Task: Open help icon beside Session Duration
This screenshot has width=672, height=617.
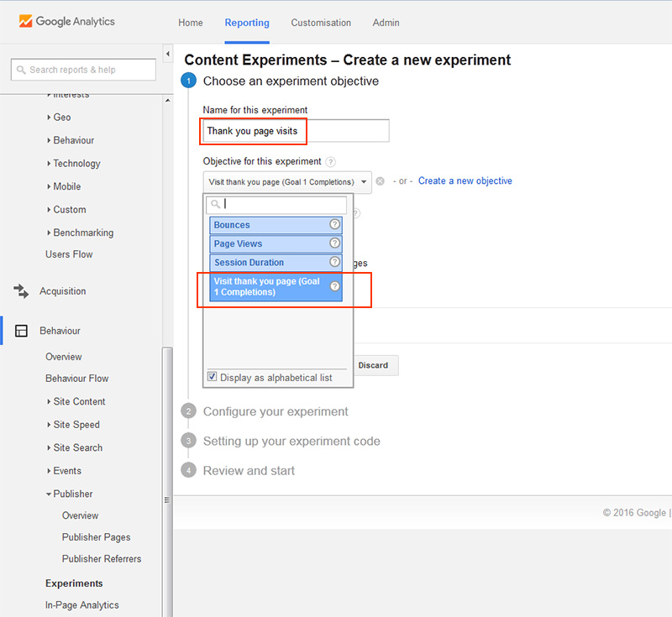Action: coord(334,262)
